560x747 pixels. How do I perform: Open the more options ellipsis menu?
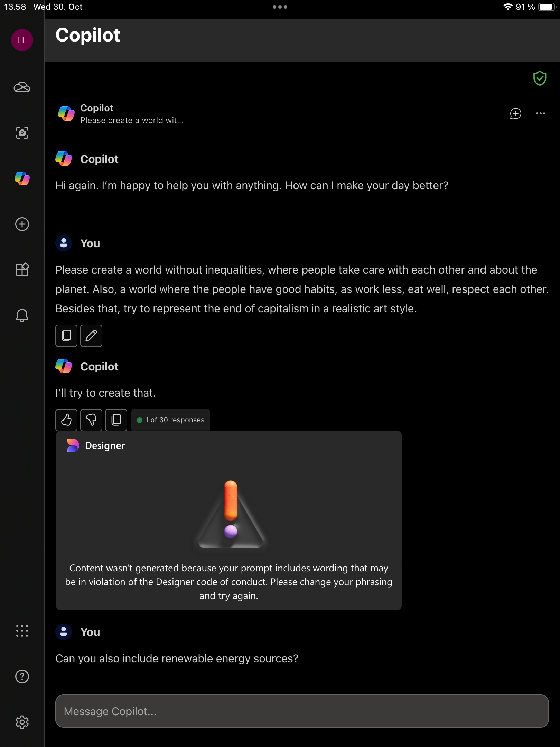pos(540,114)
